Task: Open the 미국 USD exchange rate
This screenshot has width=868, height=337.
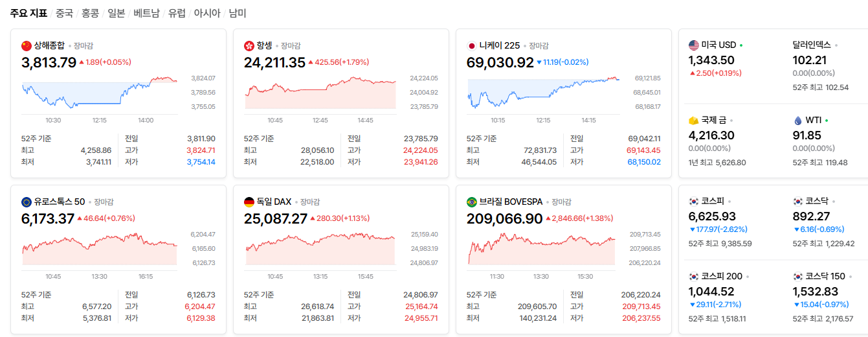Action: 719,45
